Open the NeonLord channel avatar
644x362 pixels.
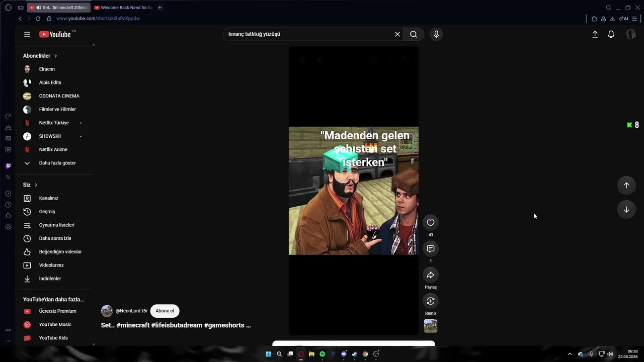tap(107, 311)
